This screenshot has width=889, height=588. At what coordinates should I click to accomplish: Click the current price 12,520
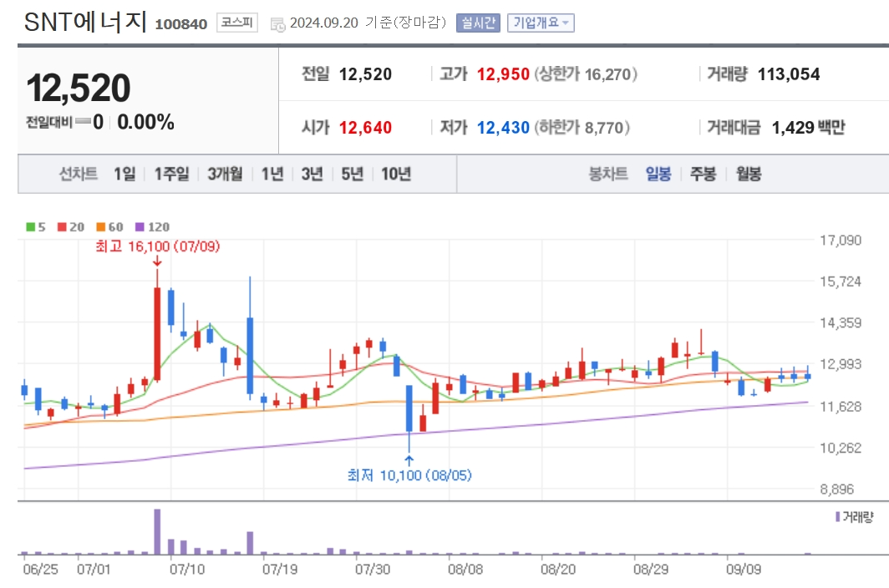click(x=79, y=88)
